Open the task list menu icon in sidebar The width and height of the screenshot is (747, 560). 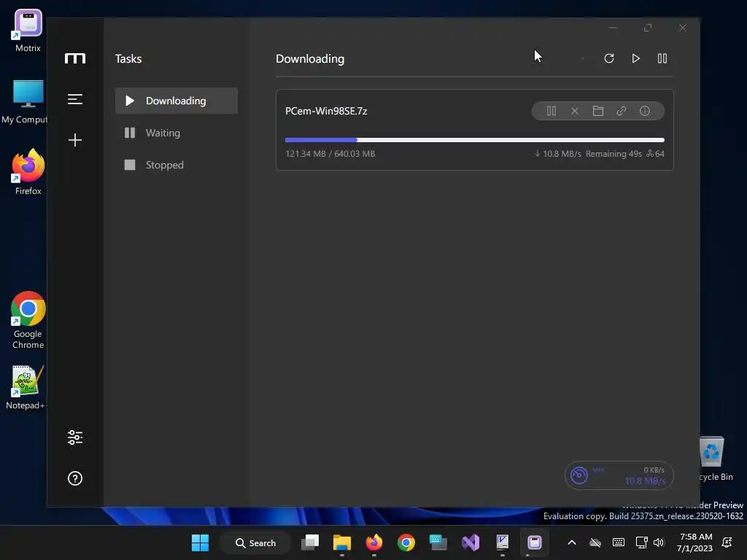point(75,99)
